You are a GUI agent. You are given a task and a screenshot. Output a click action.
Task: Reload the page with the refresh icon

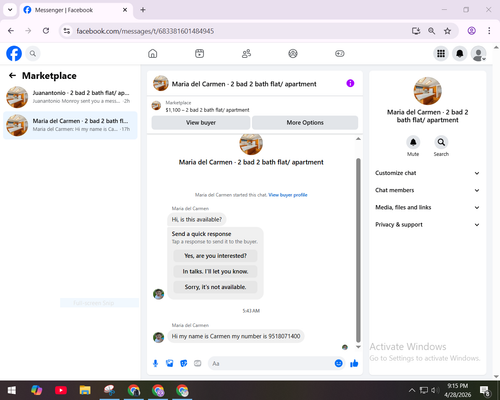point(46,31)
